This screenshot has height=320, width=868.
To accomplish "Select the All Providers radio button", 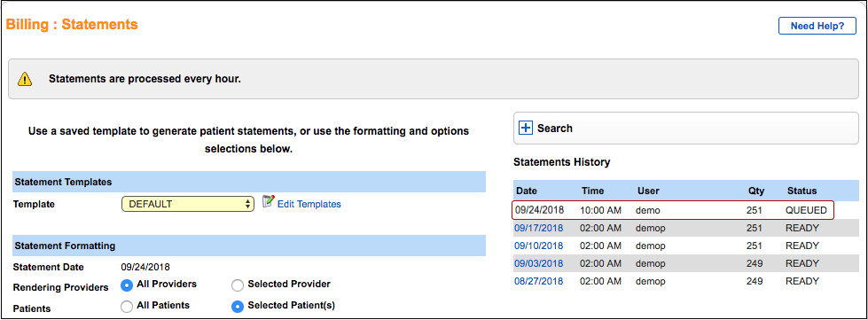I will click(x=127, y=285).
